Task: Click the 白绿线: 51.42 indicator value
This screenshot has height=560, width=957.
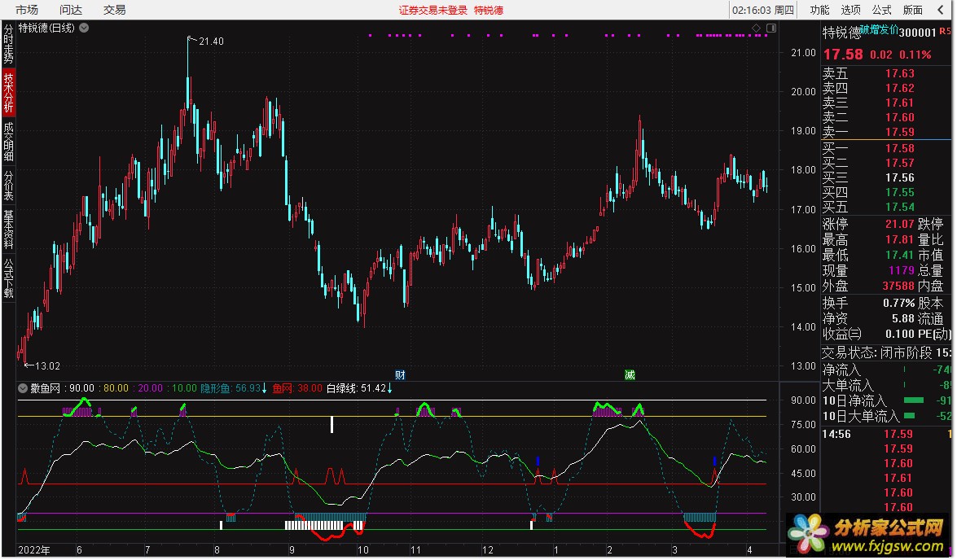Action: point(359,388)
